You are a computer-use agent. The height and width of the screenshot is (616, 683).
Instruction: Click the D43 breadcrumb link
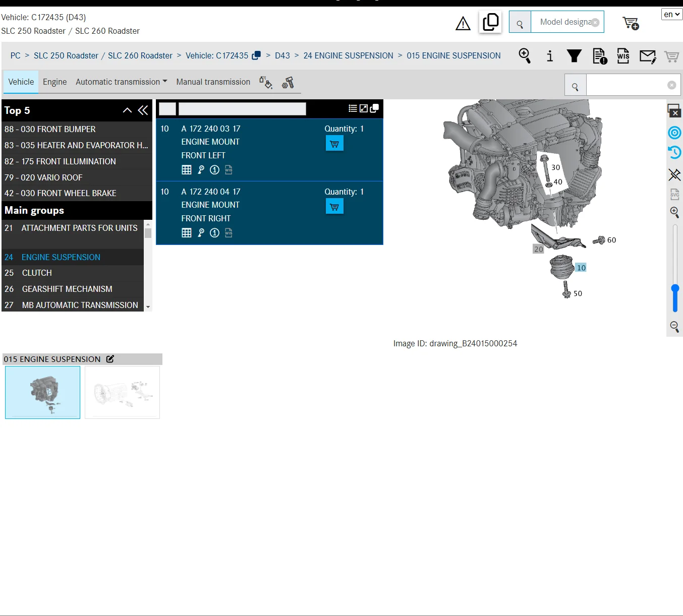pyautogui.click(x=282, y=55)
